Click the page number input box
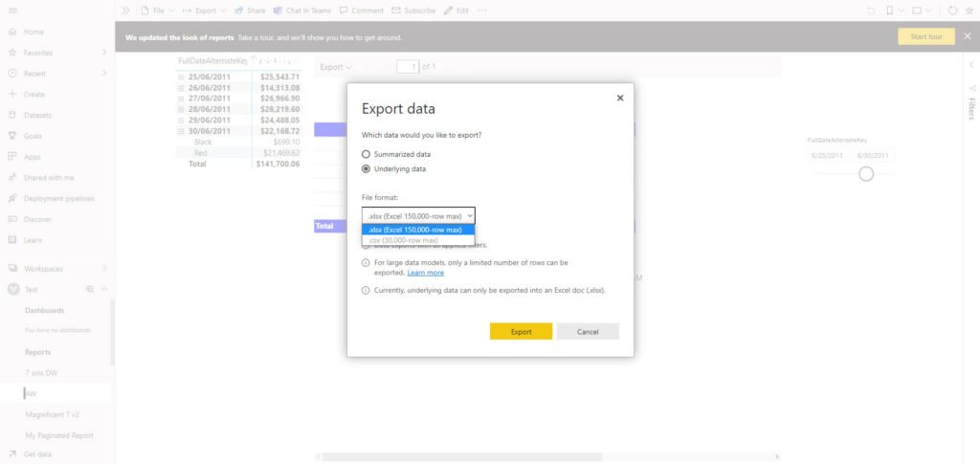 (x=408, y=66)
